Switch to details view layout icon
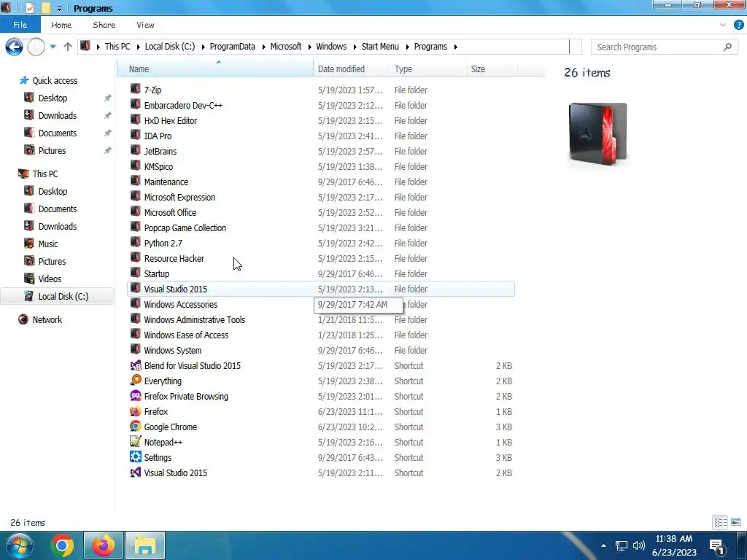747x560 pixels. (x=720, y=522)
